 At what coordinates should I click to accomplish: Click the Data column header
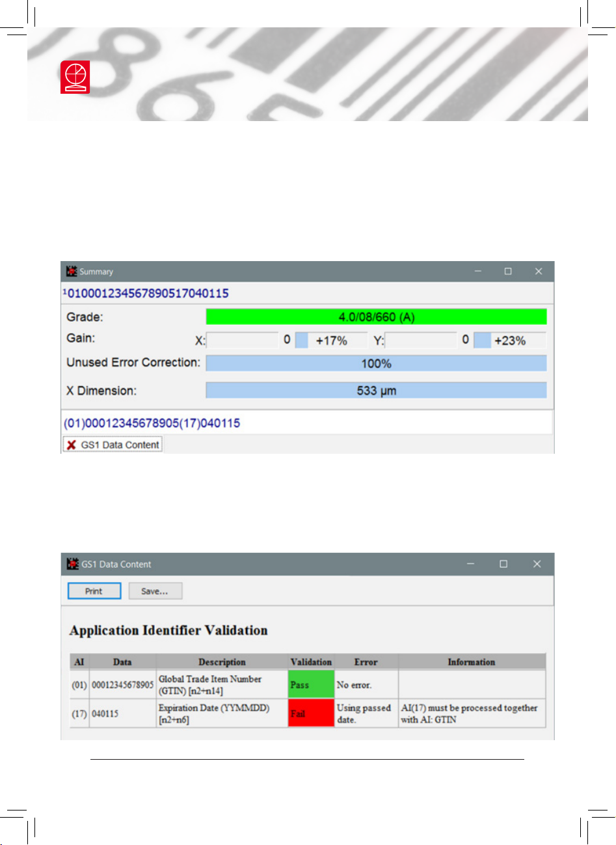click(122, 662)
